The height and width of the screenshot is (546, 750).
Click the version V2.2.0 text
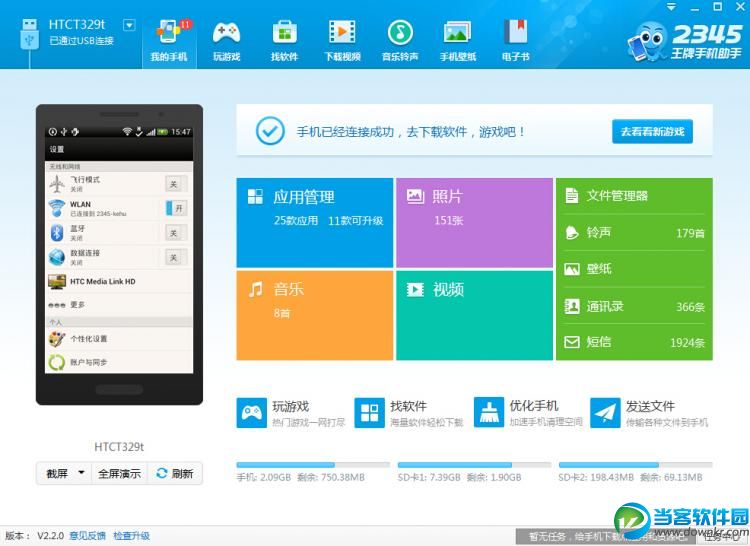50,536
